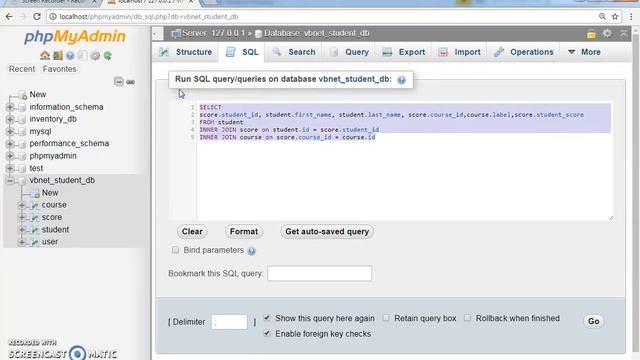Toggle Show this query here again

267,318
